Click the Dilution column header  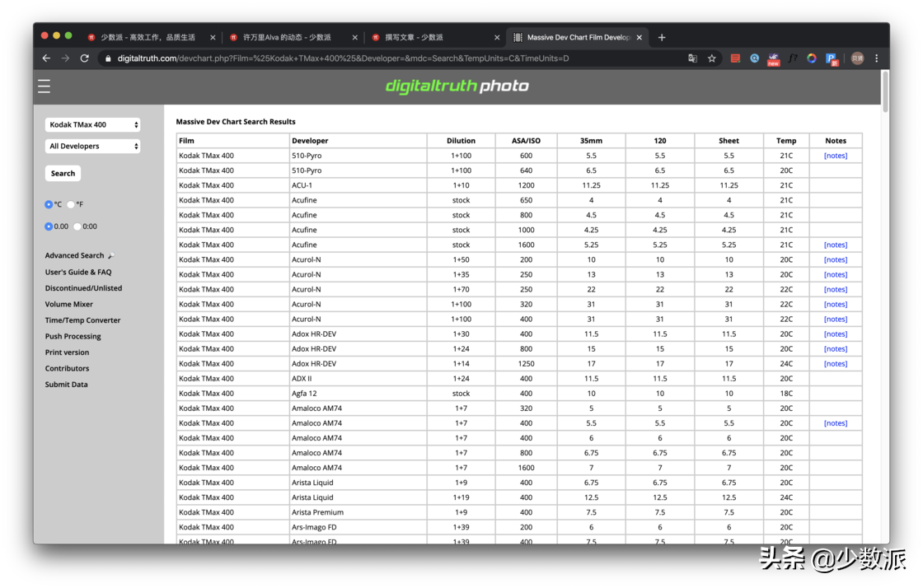pyautogui.click(x=461, y=141)
